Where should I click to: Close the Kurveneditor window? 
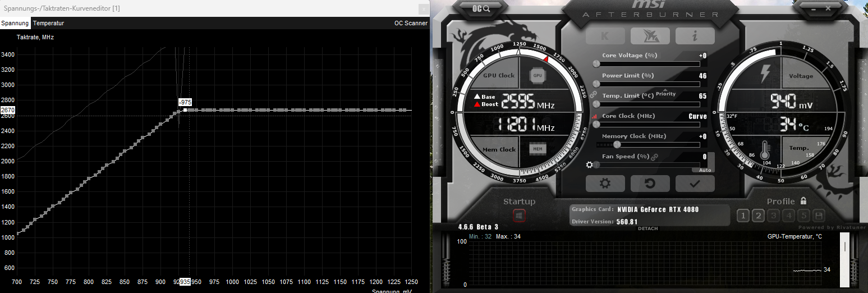[x=424, y=8]
